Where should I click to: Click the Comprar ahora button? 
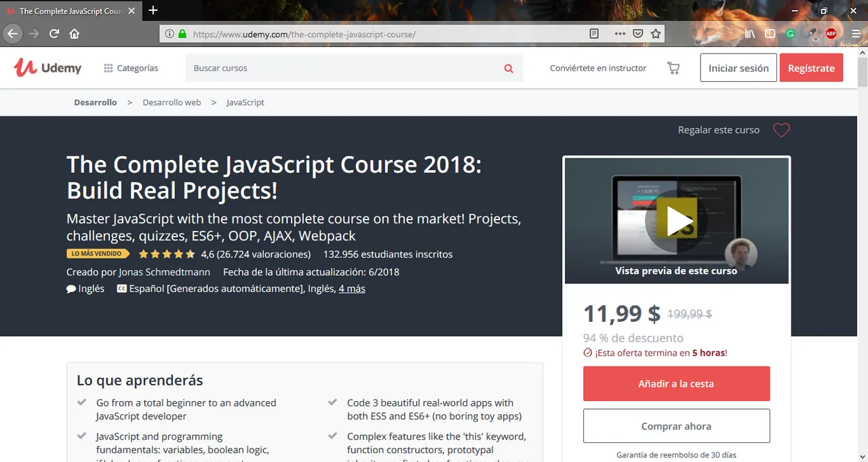pos(676,426)
